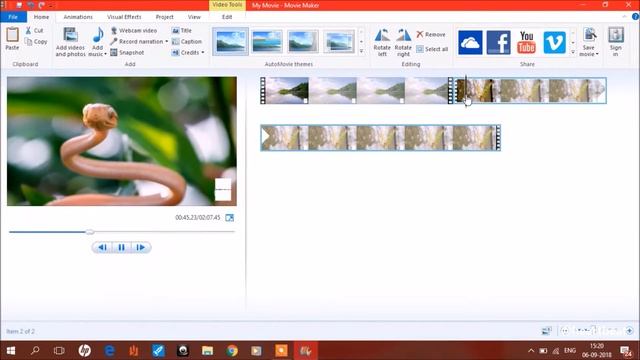Zoom in the timeline with plus button

(x=629, y=331)
